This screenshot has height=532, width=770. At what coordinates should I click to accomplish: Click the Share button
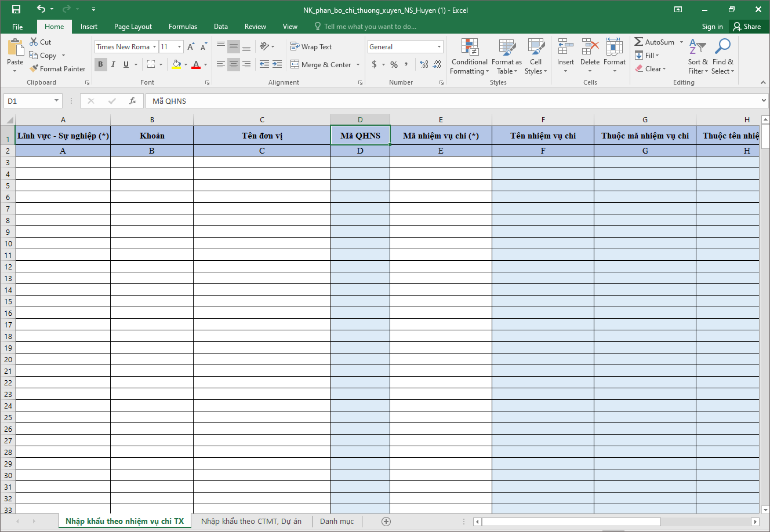coord(746,27)
